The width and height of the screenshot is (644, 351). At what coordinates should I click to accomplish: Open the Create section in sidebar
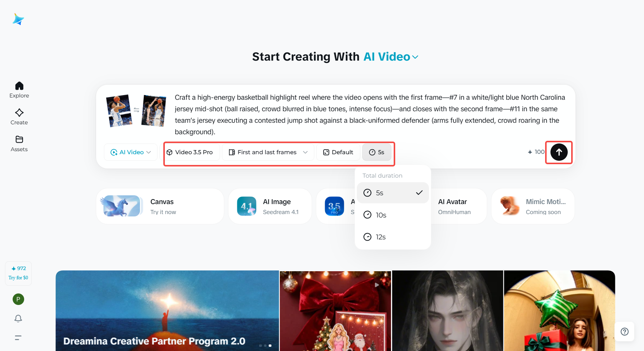point(19,117)
